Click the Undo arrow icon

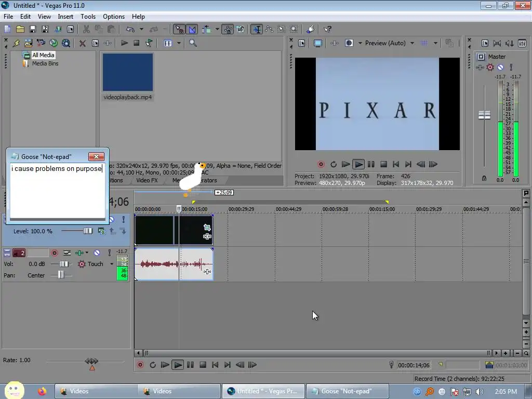(x=130, y=29)
